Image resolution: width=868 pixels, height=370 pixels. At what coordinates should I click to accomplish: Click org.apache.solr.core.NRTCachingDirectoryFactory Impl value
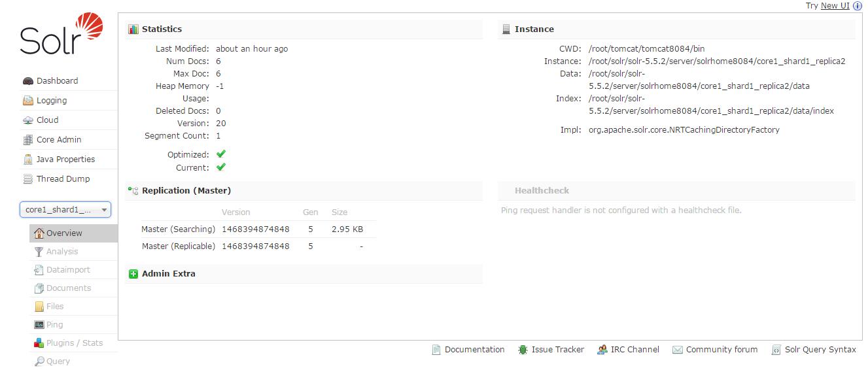684,130
